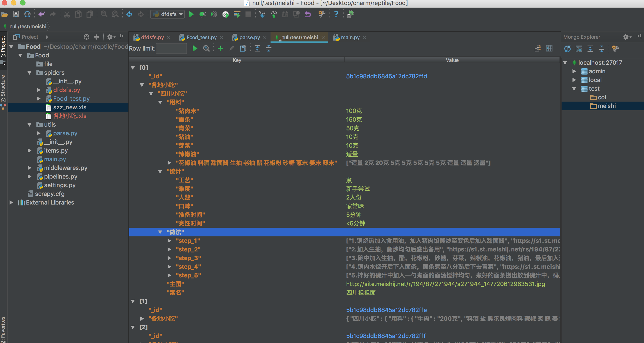
Task: Start debugging with the bug icon
Action: click(x=202, y=14)
